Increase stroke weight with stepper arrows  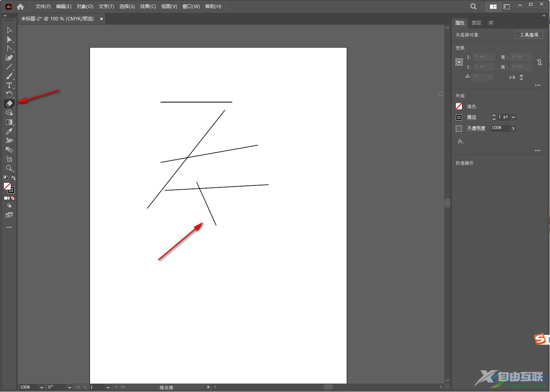click(494, 115)
